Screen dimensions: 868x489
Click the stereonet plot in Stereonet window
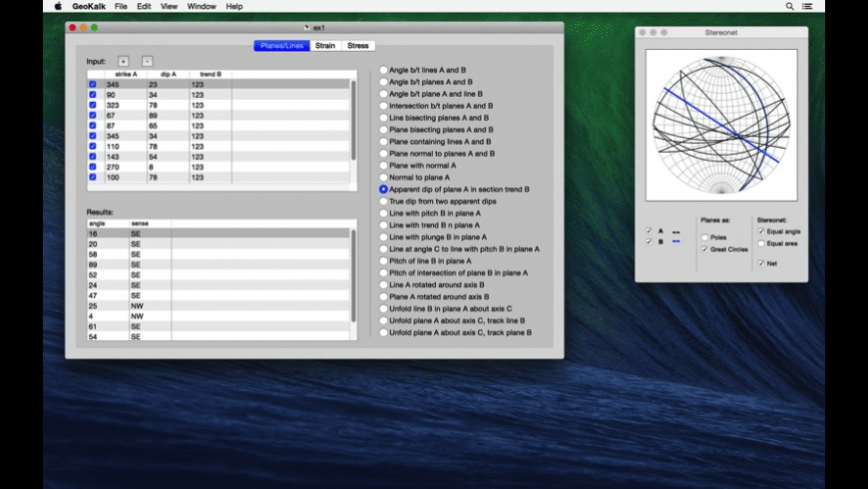click(721, 125)
